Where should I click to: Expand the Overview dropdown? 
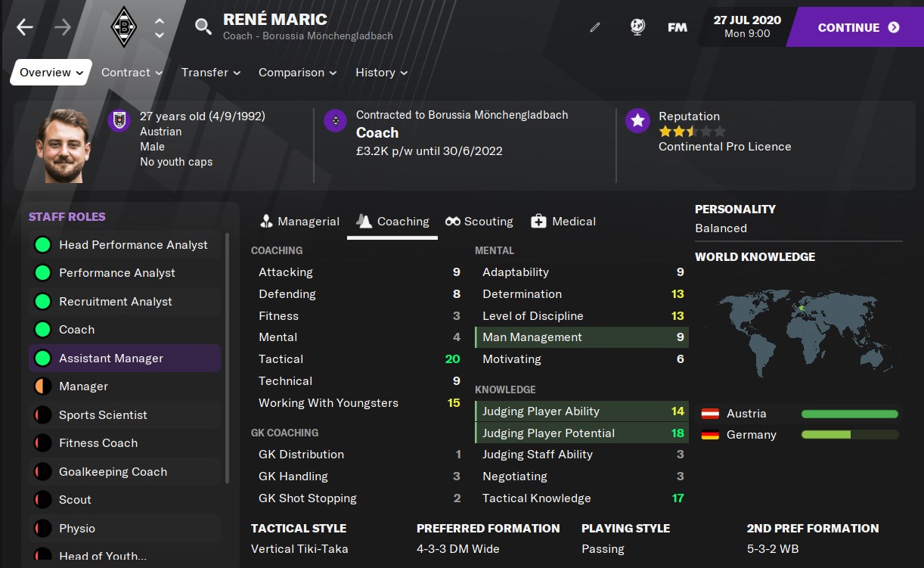tap(51, 73)
